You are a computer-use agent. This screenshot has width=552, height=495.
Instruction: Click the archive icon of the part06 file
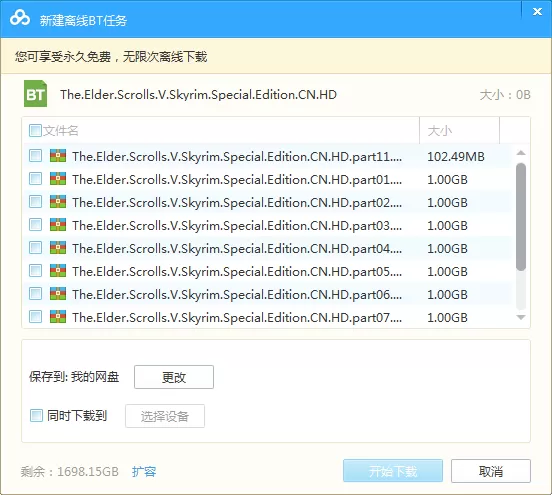click(x=58, y=294)
